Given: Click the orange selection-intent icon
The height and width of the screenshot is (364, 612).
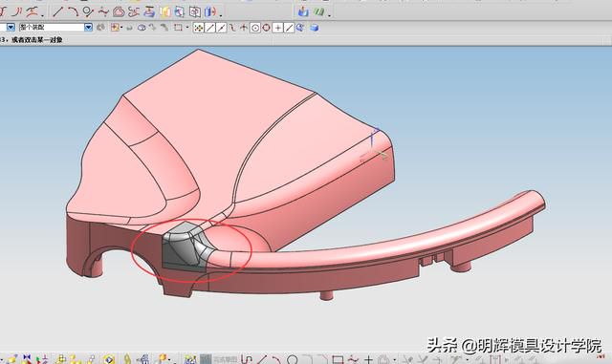Looking at the screenshot, I should [115, 28].
